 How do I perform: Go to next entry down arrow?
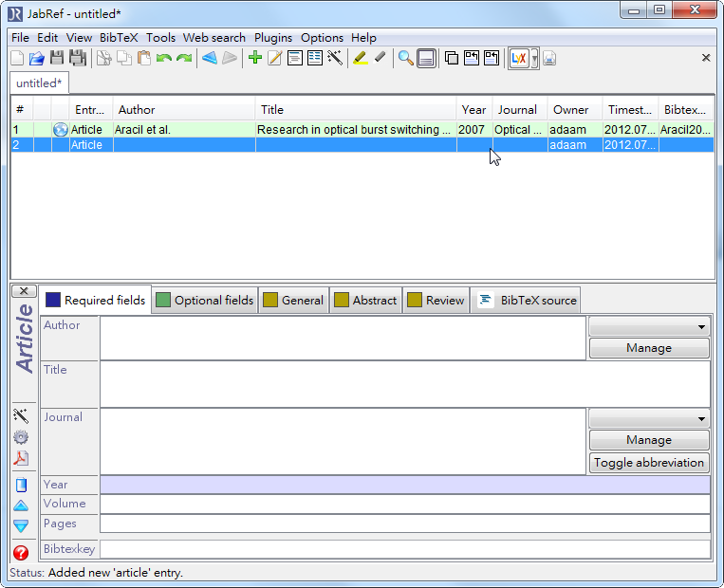pos(21,525)
